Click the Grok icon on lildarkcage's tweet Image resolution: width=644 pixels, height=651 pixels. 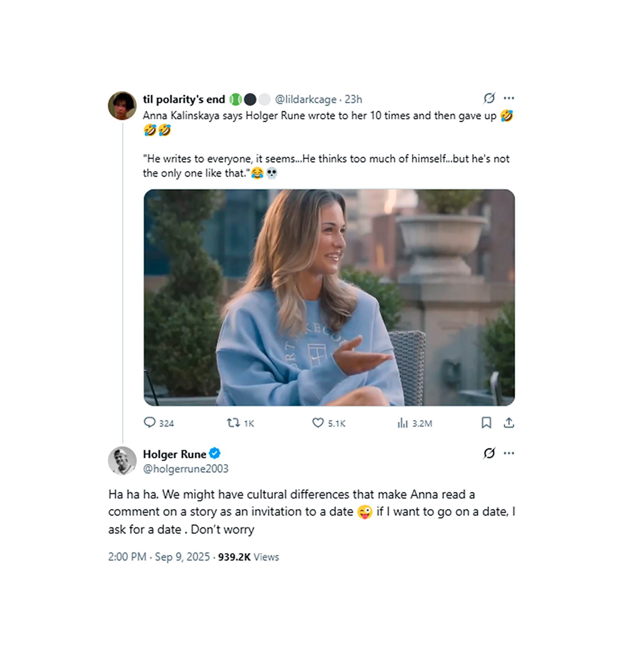(x=489, y=98)
